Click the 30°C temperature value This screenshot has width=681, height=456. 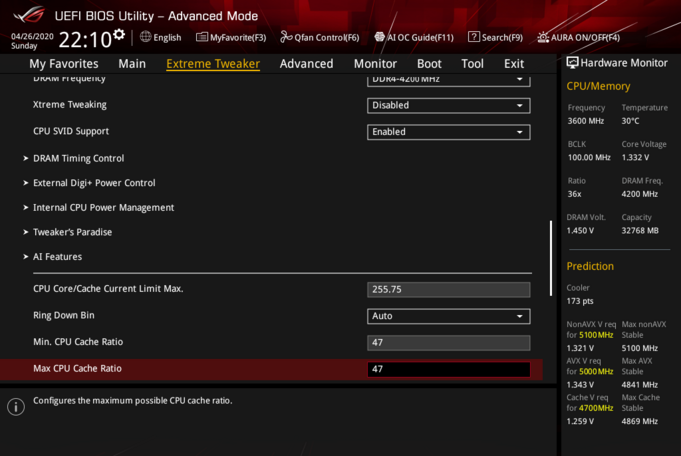click(x=630, y=121)
